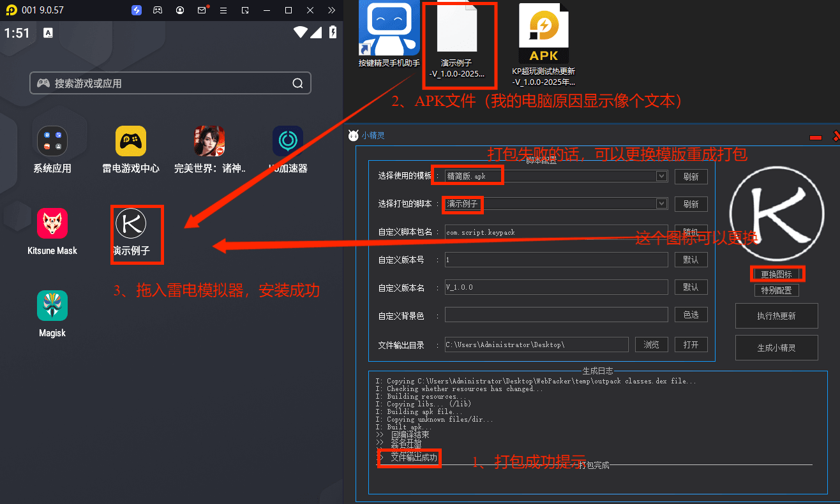Click 随机 to randomize the package name
The width and height of the screenshot is (840, 504).
coord(691,232)
